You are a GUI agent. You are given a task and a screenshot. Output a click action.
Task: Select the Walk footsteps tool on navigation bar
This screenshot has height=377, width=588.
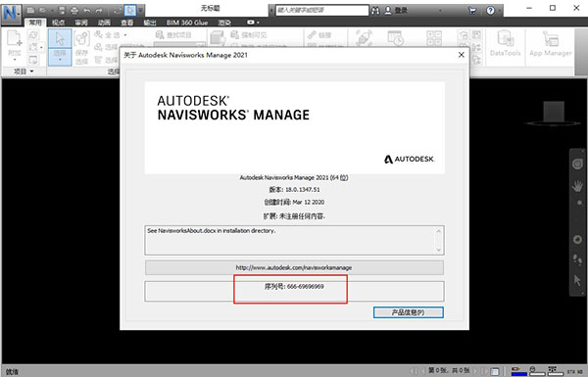tap(577, 259)
